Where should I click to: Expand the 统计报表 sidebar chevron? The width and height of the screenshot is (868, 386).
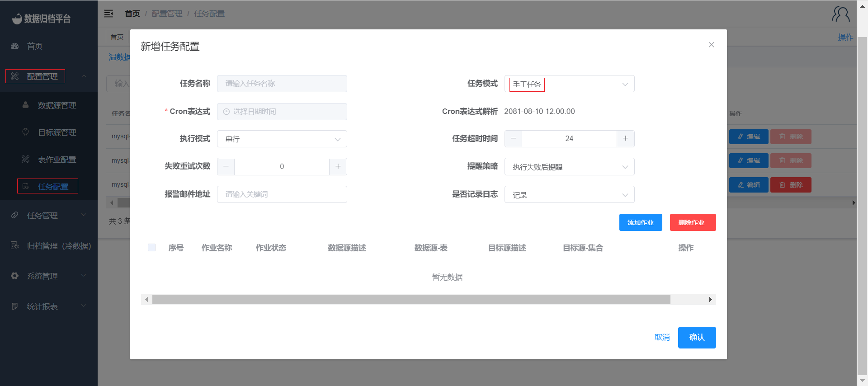pos(84,306)
